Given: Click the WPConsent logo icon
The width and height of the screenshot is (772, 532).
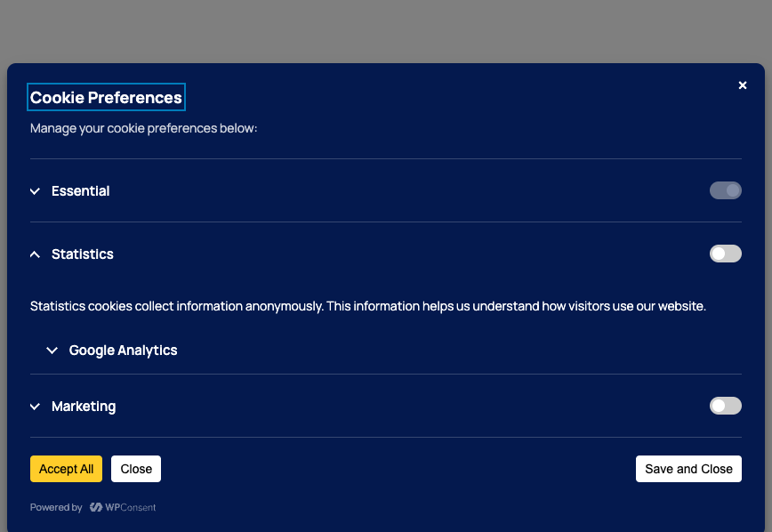Looking at the screenshot, I should [x=94, y=507].
